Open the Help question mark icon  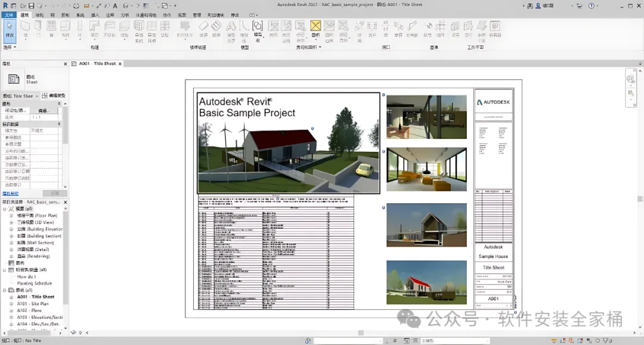pos(591,6)
